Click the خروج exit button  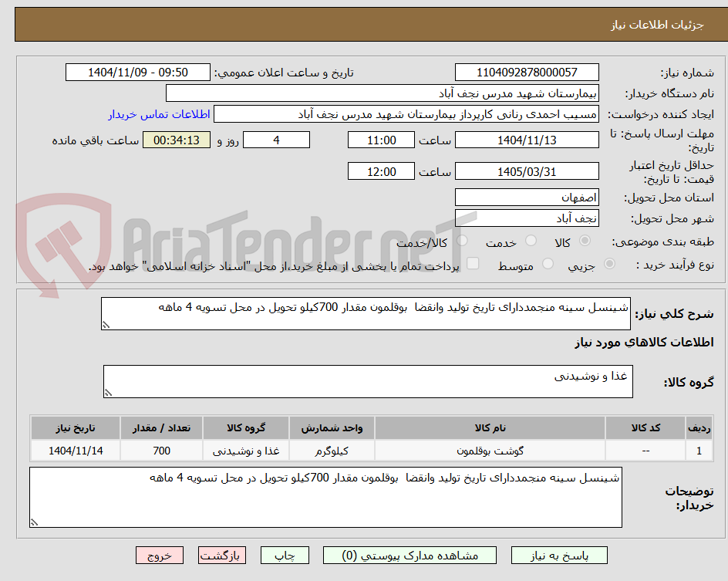point(160,556)
